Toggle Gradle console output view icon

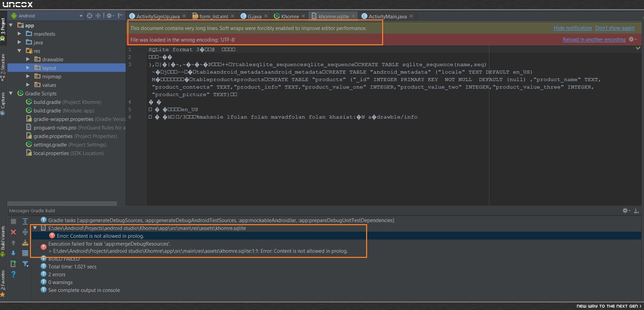click(x=25, y=253)
